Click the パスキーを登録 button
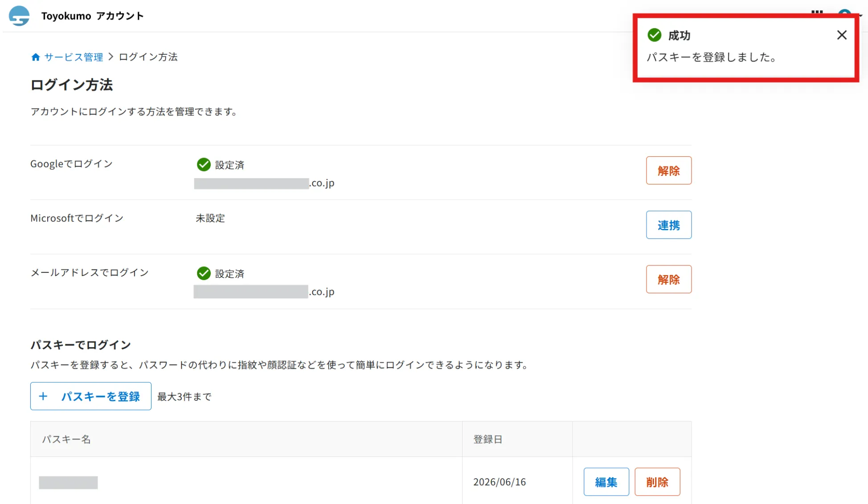868x504 pixels. (x=91, y=396)
